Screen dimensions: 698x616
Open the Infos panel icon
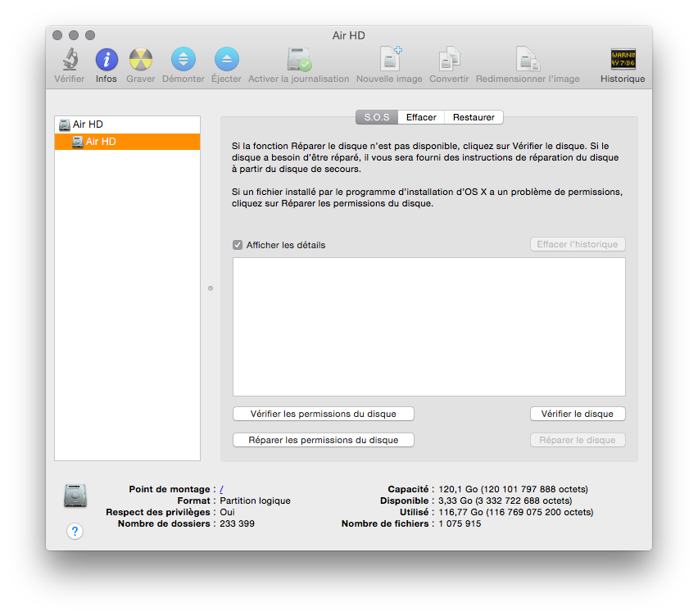[x=107, y=60]
